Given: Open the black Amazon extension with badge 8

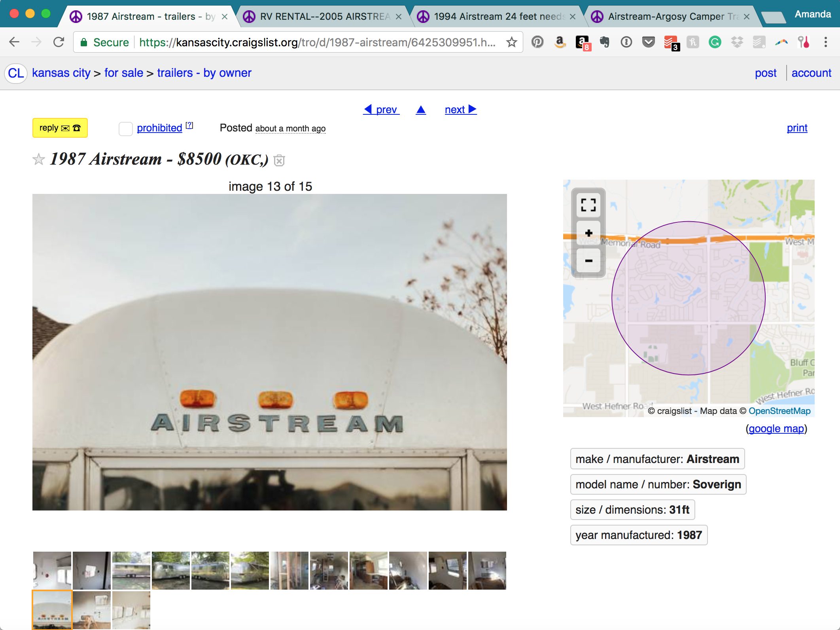Looking at the screenshot, I should tap(583, 43).
